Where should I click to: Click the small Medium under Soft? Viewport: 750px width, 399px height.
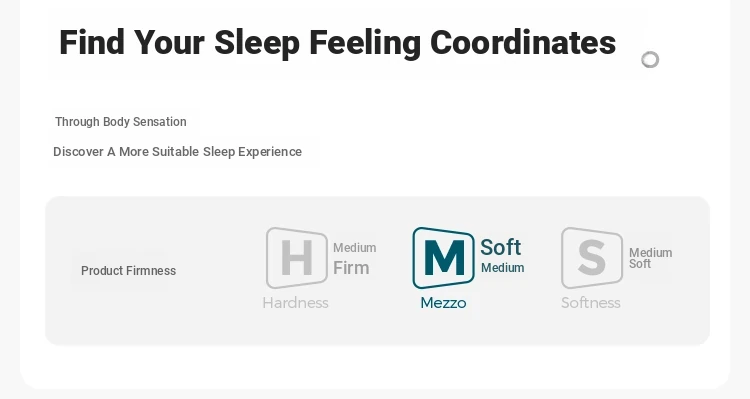pyautogui.click(x=503, y=268)
